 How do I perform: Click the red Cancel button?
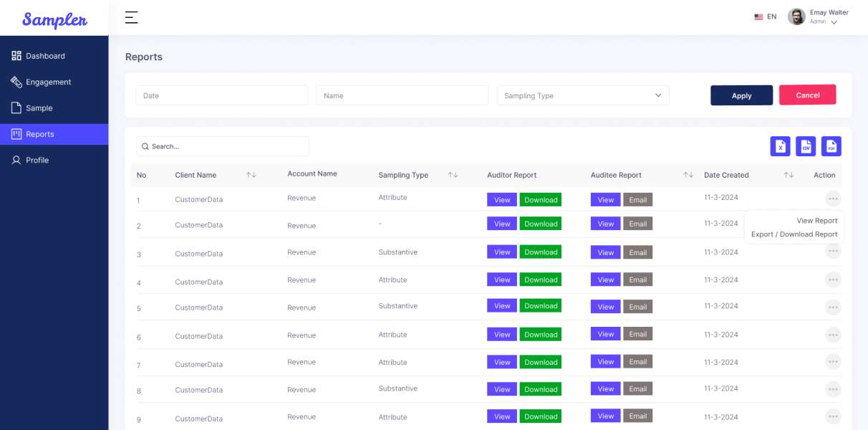coord(807,95)
